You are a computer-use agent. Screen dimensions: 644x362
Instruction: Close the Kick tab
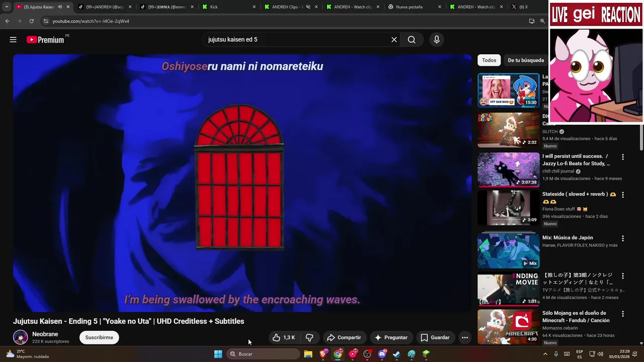pyautogui.click(x=254, y=7)
